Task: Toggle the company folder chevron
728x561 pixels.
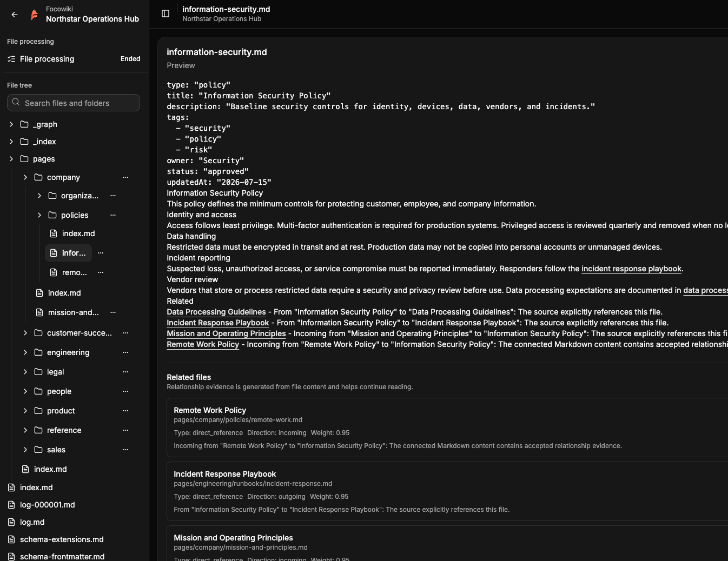Action: pos(25,177)
